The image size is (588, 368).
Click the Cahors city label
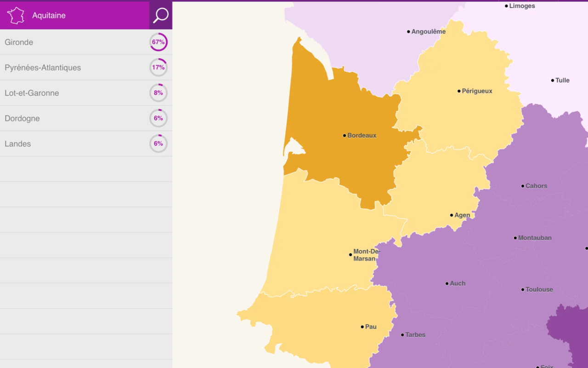tap(537, 186)
